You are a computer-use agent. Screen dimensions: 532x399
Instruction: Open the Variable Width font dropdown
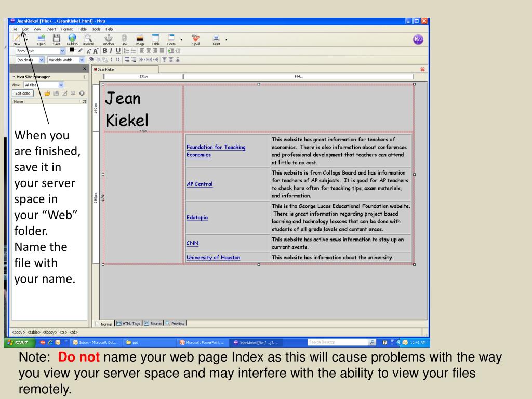[x=66, y=60]
